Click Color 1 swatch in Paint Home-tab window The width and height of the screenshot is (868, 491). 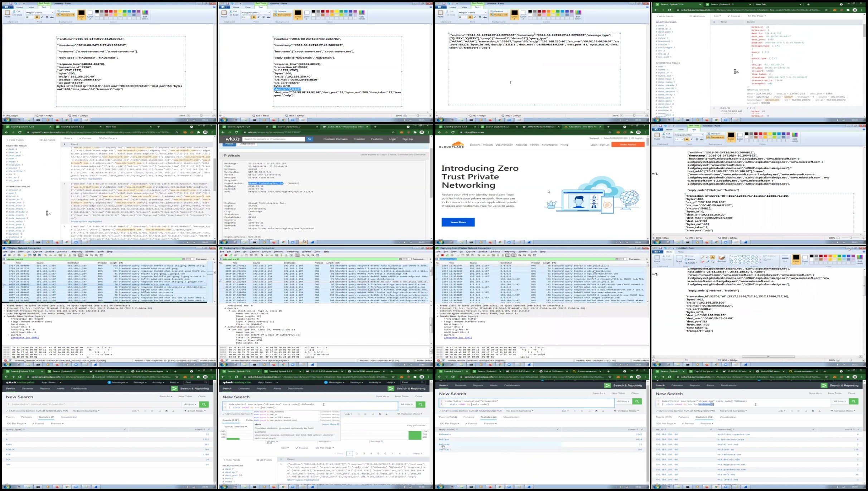(x=796, y=259)
